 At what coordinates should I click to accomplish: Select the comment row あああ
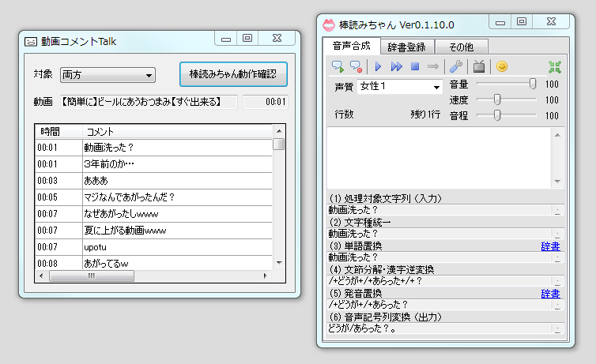pyautogui.click(x=154, y=181)
